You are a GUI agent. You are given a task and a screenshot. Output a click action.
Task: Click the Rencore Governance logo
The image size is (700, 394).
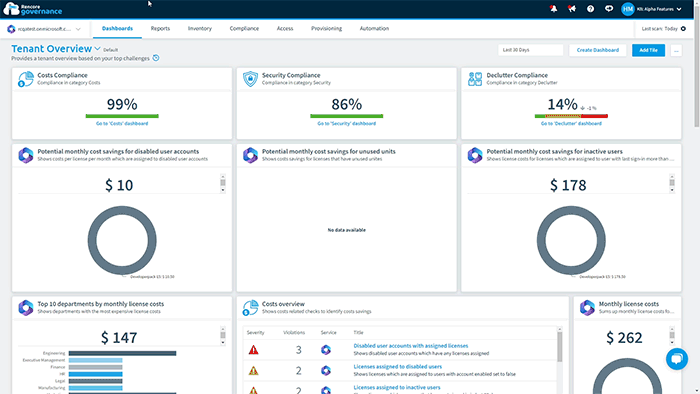point(33,9)
